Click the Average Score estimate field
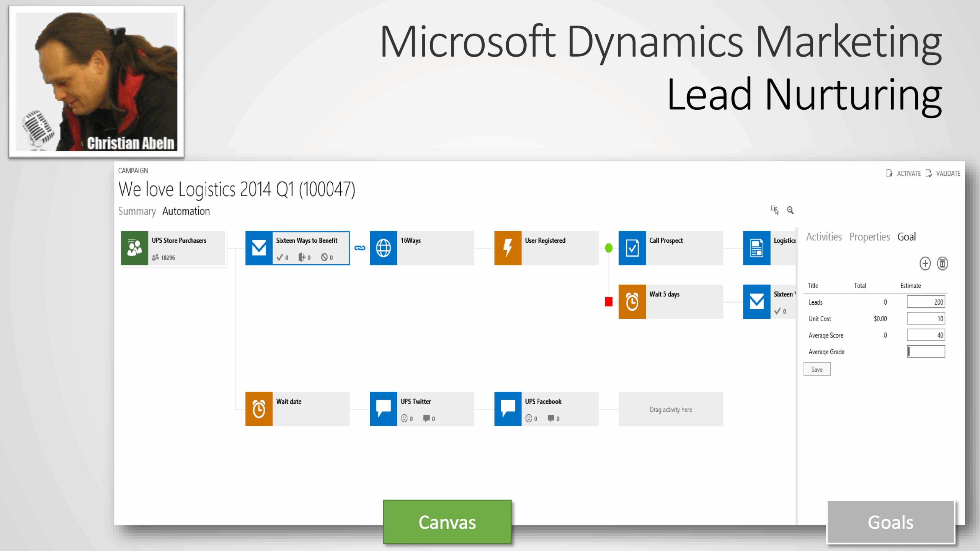This screenshot has height=551, width=980. coord(926,335)
